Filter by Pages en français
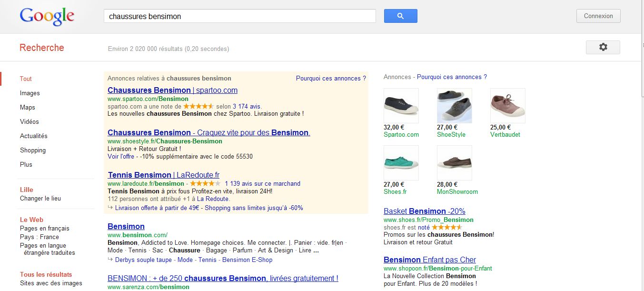This screenshot has height=291, width=644. 45,229
